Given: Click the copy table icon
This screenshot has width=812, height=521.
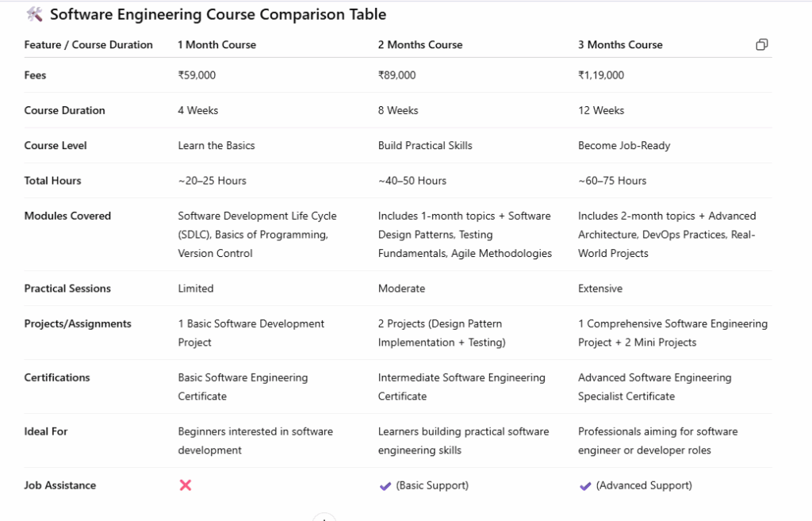Looking at the screenshot, I should [761, 44].
